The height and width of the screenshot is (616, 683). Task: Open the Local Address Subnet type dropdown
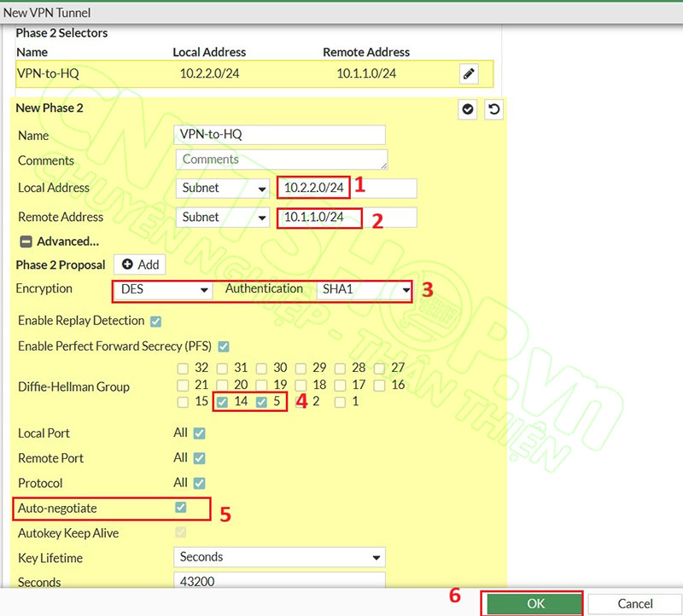223,188
